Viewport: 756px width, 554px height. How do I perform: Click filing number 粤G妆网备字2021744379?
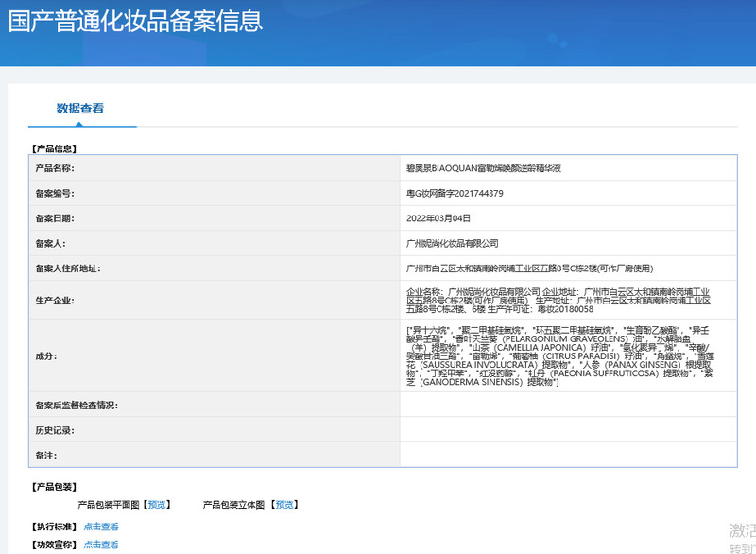(x=455, y=194)
